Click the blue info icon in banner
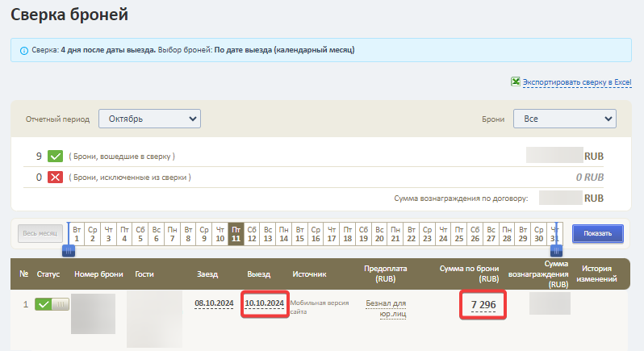644x351 pixels. tap(24, 51)
